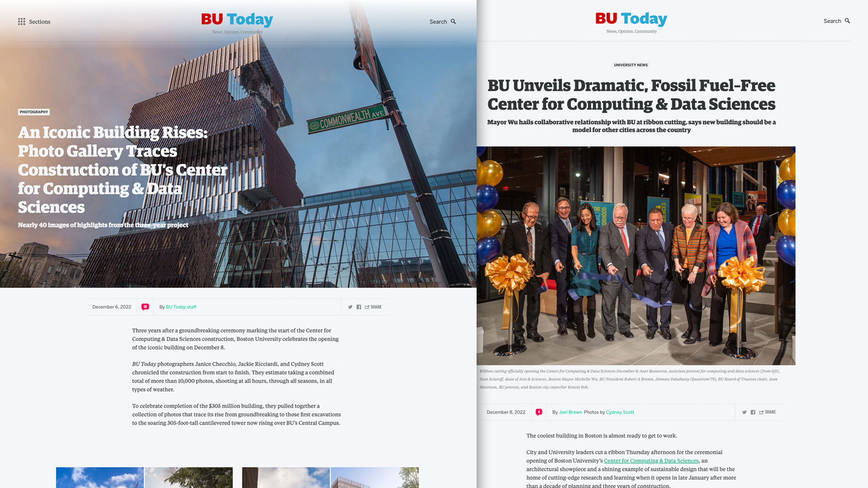Share left article on Twitter
Screen dimensions: 868x488
(x=350, y=307)
